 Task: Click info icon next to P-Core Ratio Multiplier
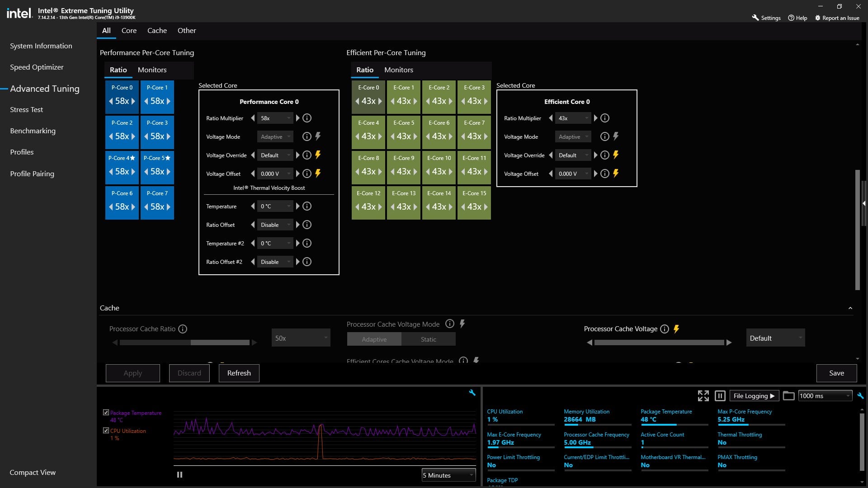[307, 118]
